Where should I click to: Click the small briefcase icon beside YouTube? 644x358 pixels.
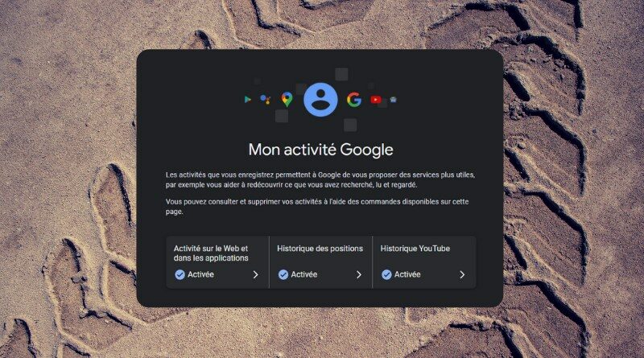[x=394, y=99]
